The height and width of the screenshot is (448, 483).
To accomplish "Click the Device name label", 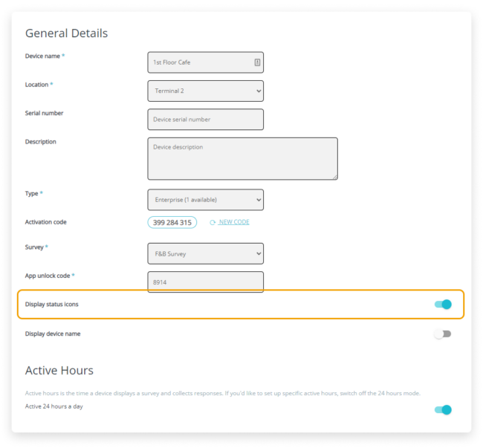I will tap(42, 56).
